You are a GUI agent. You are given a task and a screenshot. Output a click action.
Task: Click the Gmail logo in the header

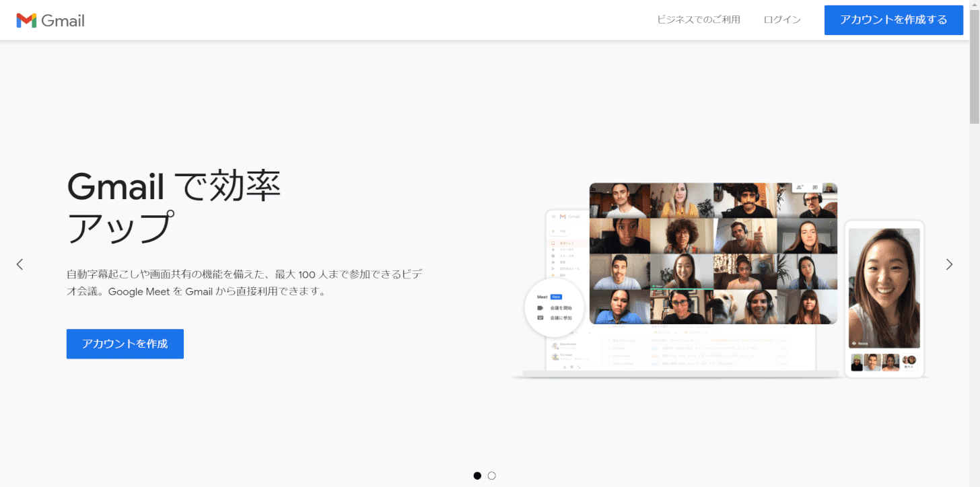[50, 20]
